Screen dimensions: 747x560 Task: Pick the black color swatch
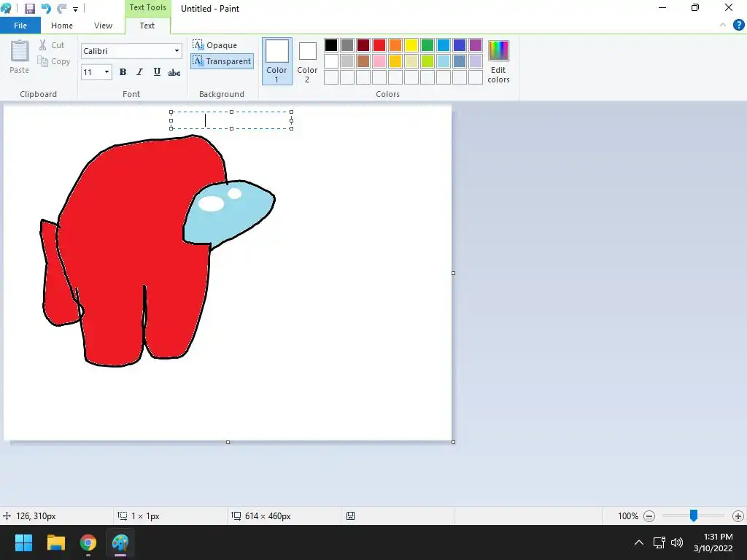pos(331,45)
